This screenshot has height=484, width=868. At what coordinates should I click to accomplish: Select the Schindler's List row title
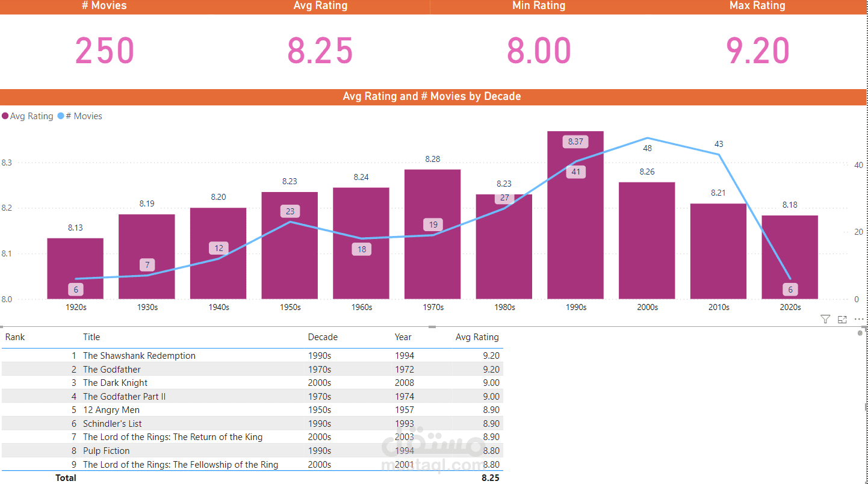click(x=113, y=424)
